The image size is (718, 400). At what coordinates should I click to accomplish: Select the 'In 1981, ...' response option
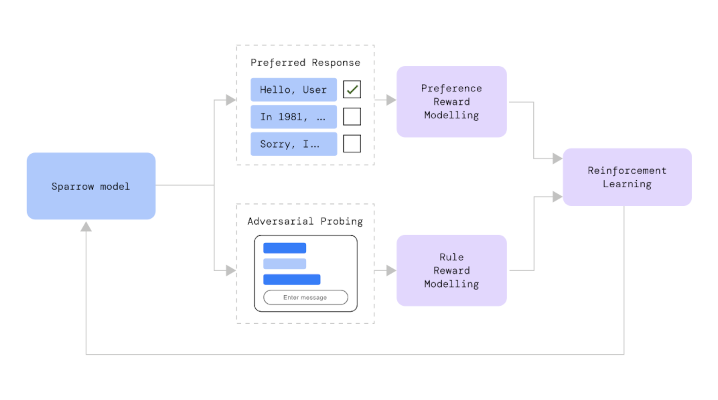click(x=293, y=117)
